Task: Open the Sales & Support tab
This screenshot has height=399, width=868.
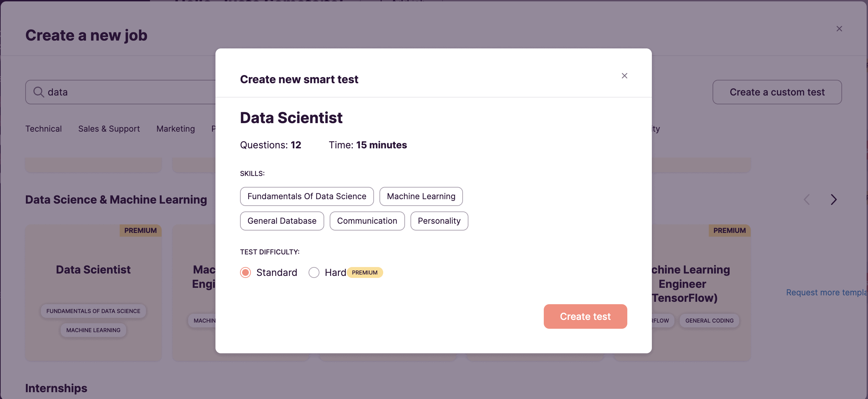Action: pyautogui.click(x=109, y=129)
